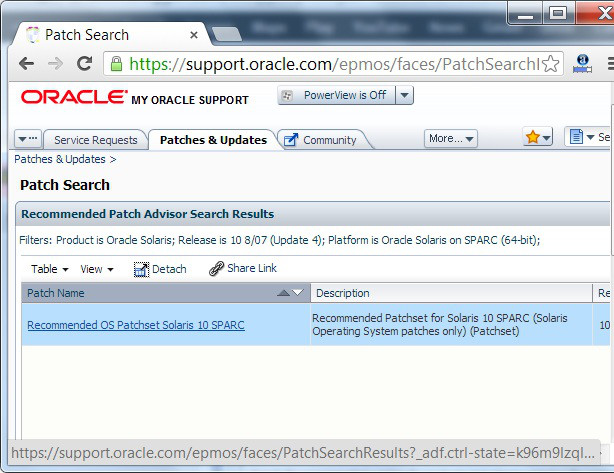This screenshot has height=473, width=614.
Task: Reload the Patch Search page
Action: pyautogui.click(x=85, y=64)
